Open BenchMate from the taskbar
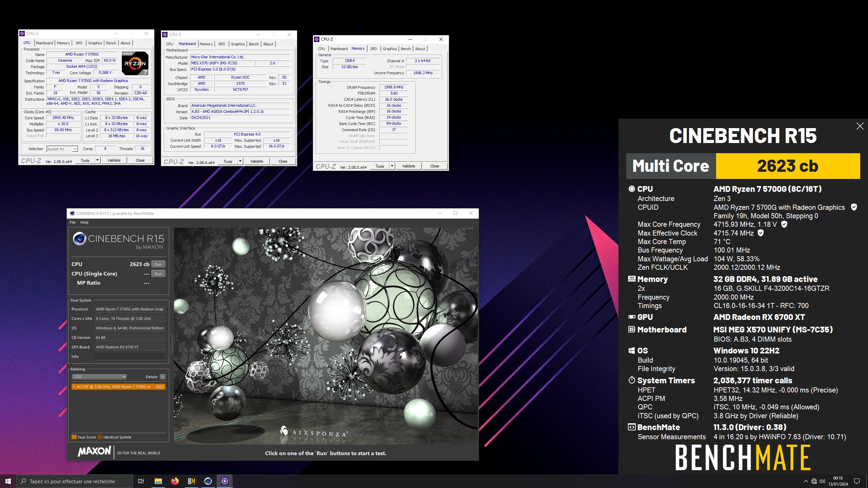 191,481
